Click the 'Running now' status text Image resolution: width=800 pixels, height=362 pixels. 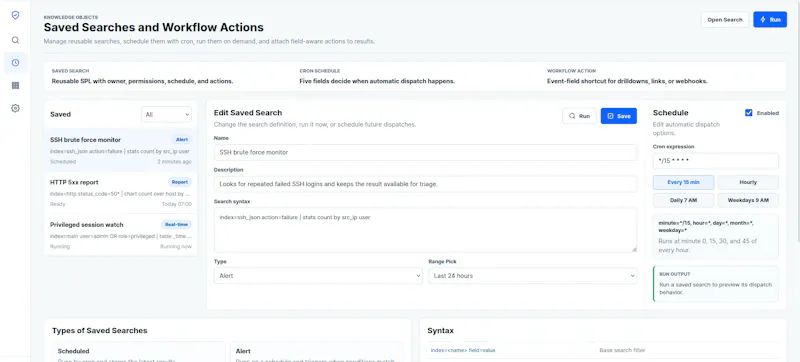pos(176,246)
